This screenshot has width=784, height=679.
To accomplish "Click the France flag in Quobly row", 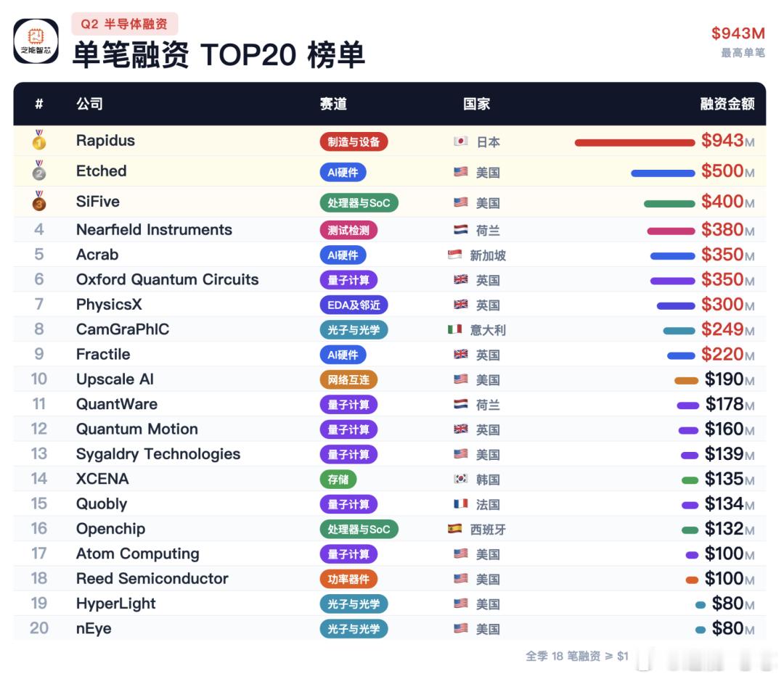I will pos(460,504).
